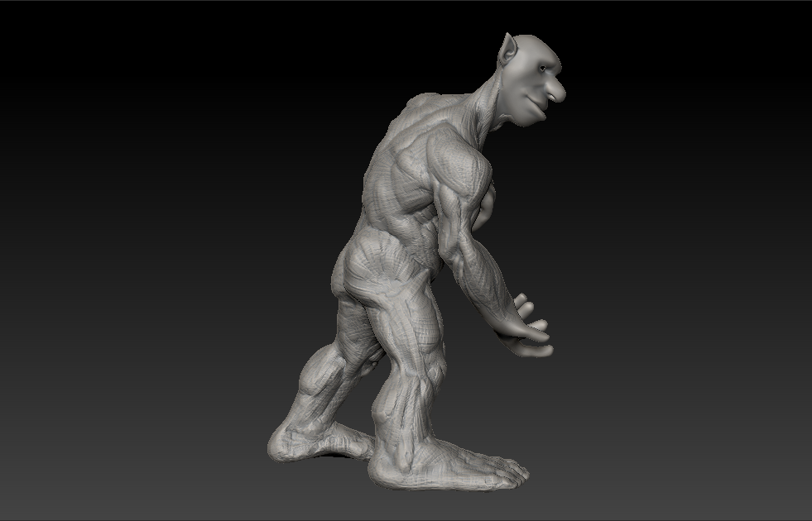Click the creature's chin
Image resolution: width=812 pixels, height=521 pixels.
[528, 121]
